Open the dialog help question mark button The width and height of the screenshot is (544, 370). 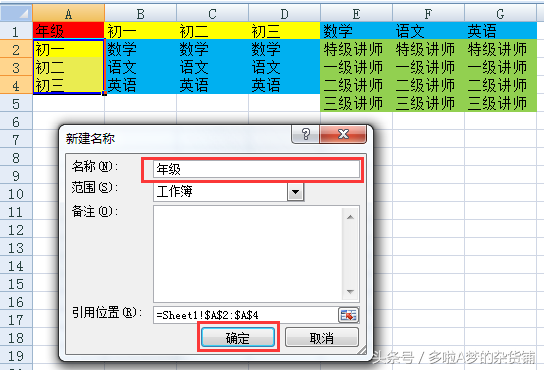pyautogui.click(x=305, y=134)
